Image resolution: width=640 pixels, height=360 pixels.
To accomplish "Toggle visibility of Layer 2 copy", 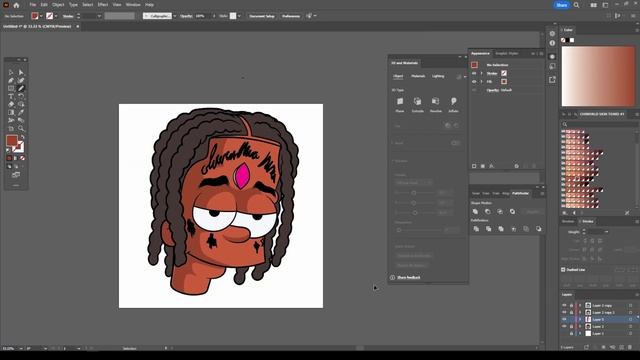I will [564, 305].
